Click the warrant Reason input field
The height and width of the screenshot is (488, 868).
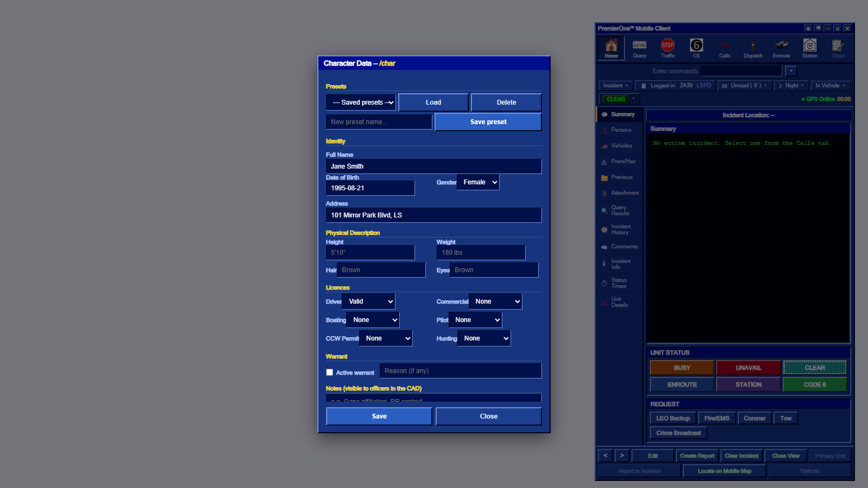point(461,371)
